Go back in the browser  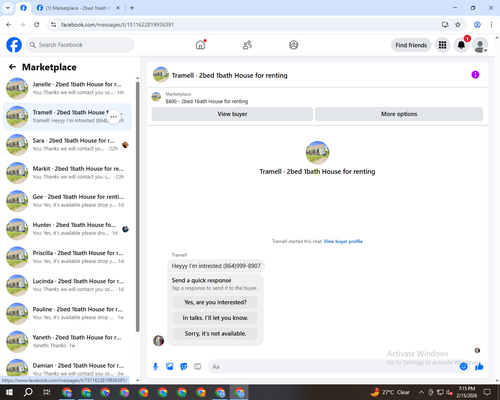[x=9, y=25]
